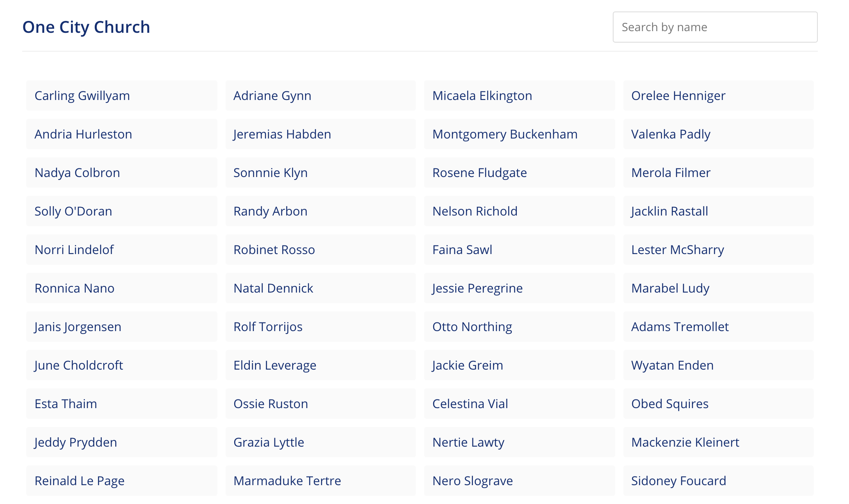The height and width of the screenshot is (504, 849).
Task: Open Adriane Gynn's entry
Action: (320, 95)
